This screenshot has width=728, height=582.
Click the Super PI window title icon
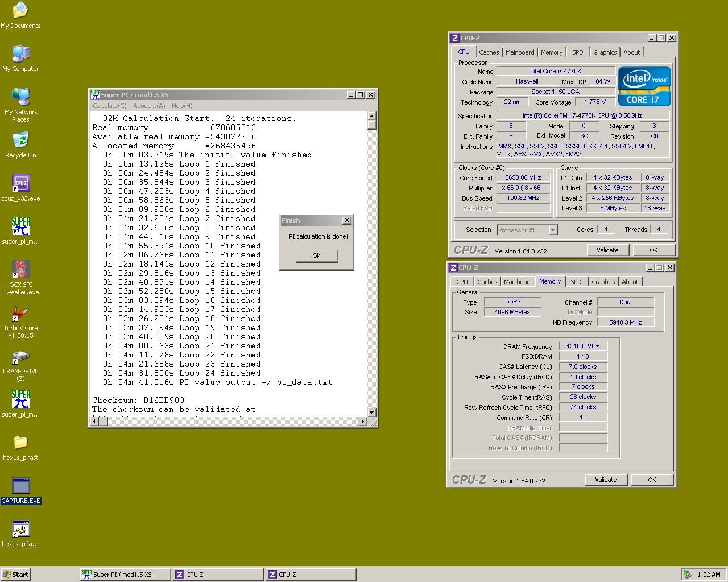pyautogui.click(x=95, y=95)
